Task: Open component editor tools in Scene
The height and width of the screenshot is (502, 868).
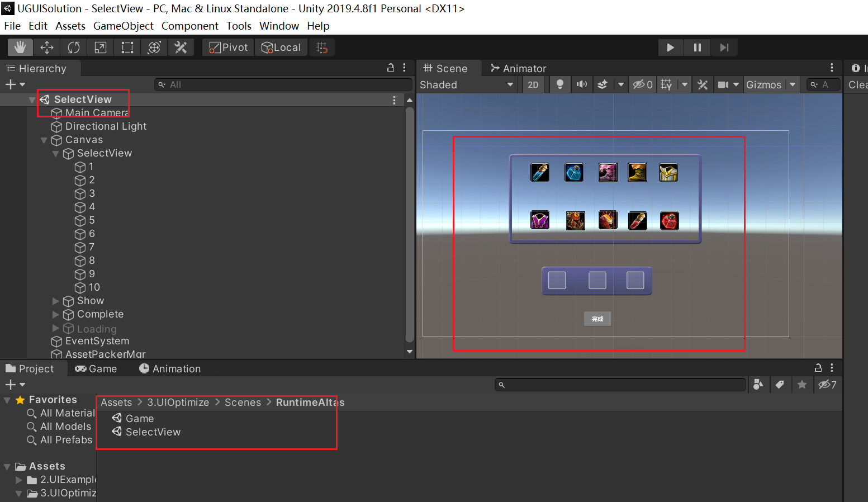Action: pyautogui.click(x=703, y=84)
